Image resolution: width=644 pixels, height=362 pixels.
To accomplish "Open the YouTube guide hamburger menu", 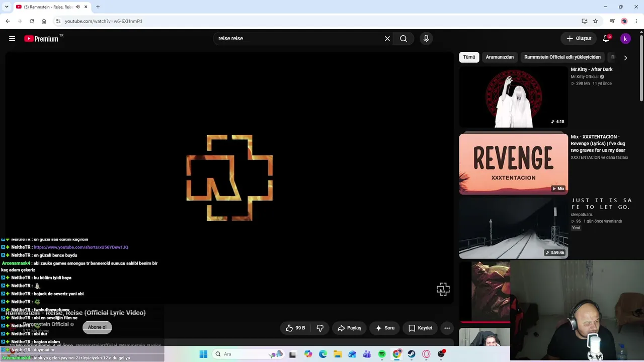I will (x=12, y=39).
